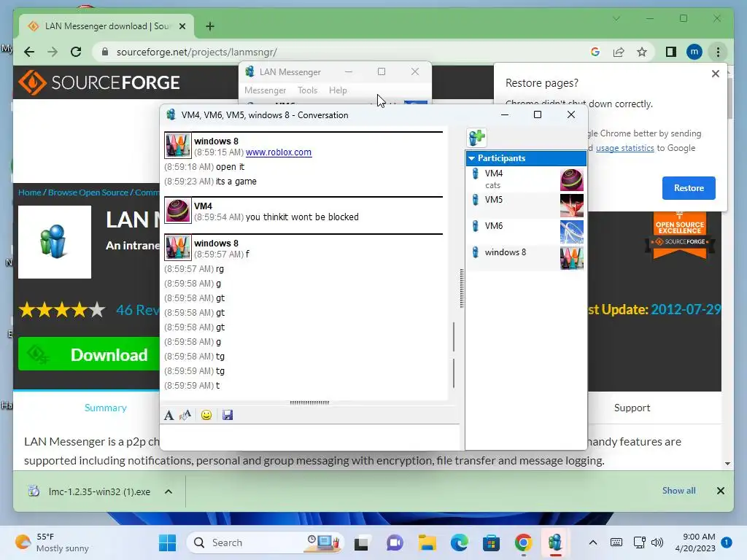Click the Google icon in address bar

(x=595, y=52)
